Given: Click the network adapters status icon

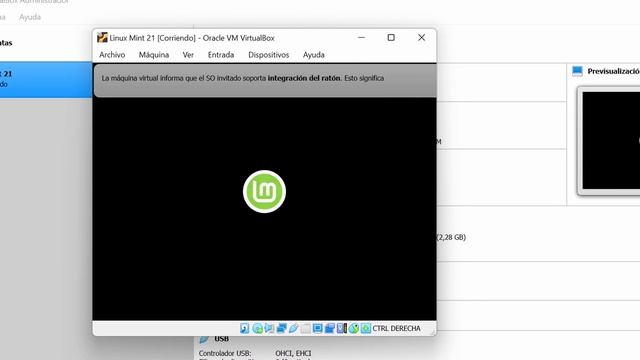Looking at the screenshot, I should [x=281, y=328].
